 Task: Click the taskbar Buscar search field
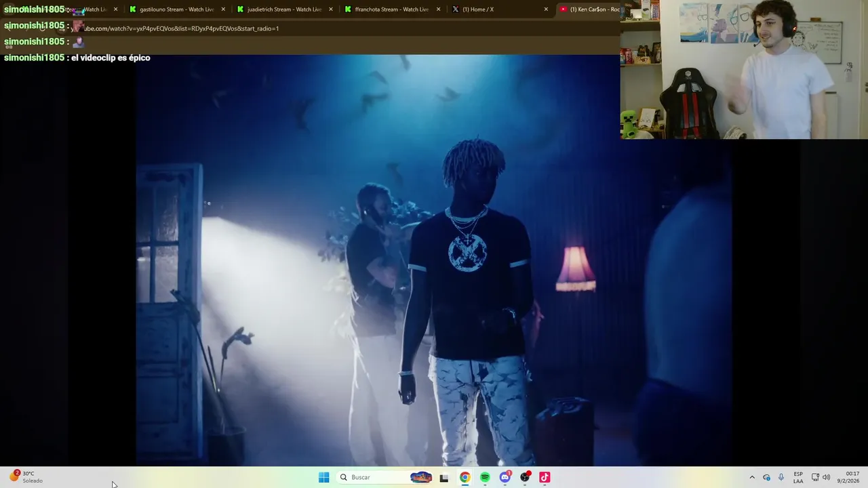pos(385,477)
